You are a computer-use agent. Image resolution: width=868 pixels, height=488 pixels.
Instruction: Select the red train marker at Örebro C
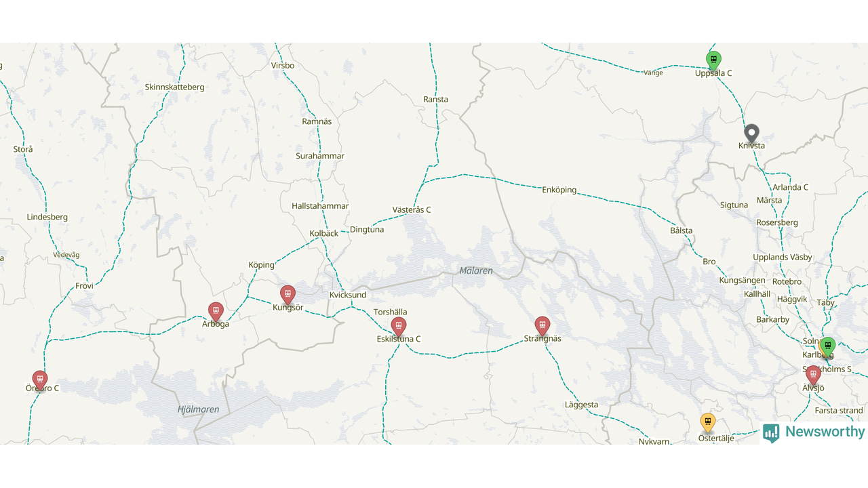coord(40,380)
